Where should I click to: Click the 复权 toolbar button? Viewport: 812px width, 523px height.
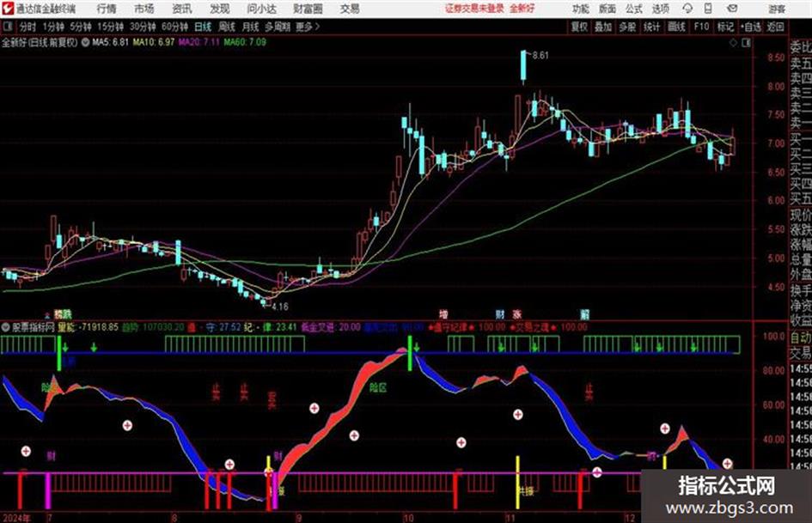pos(578,27)
